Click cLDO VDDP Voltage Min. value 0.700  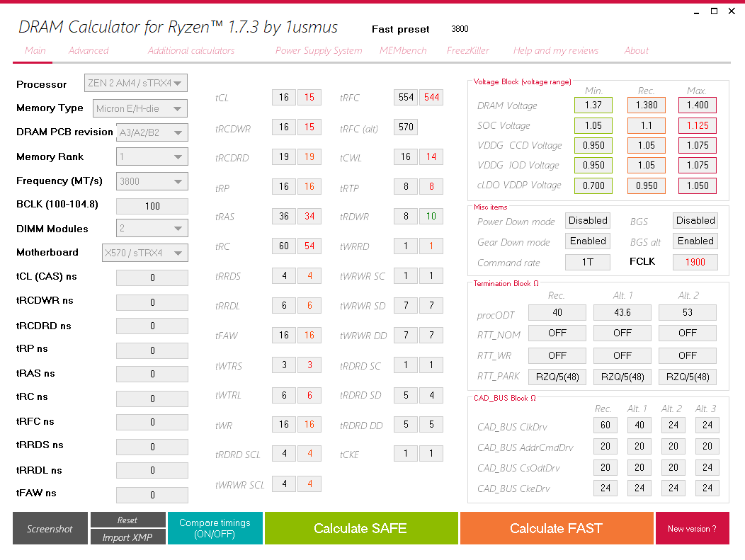point(593,185)
